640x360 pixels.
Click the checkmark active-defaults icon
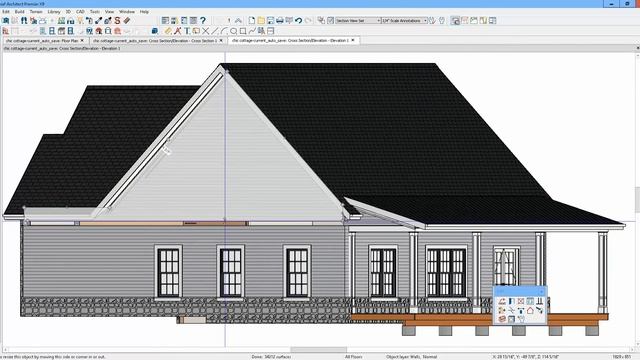pos(331,20)
